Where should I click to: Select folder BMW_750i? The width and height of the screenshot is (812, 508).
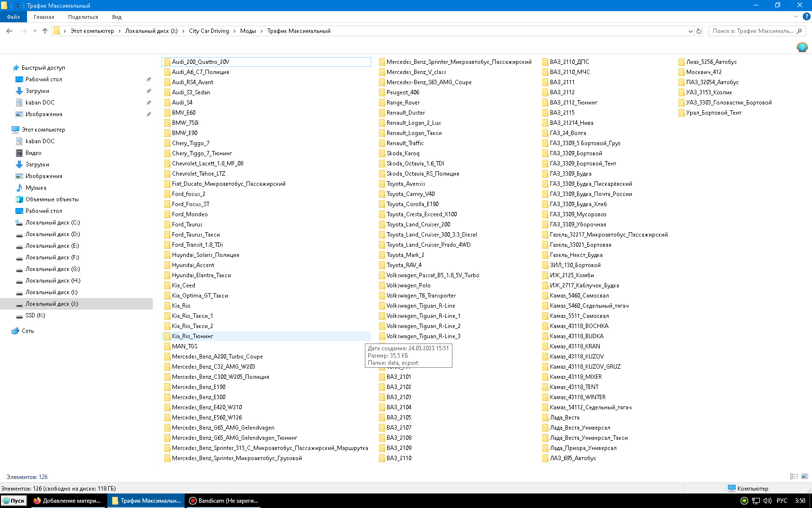point(185,123)
